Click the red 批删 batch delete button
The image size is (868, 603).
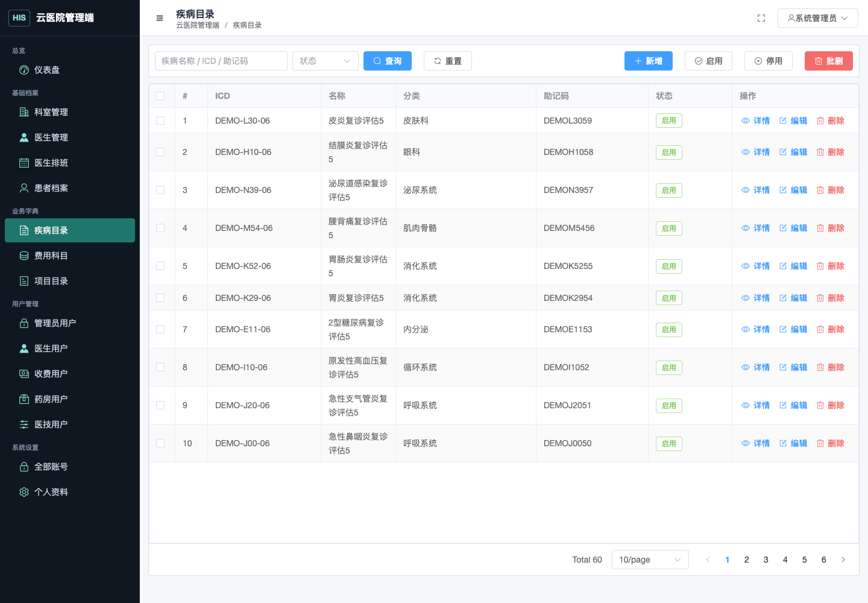pos(829,61)
